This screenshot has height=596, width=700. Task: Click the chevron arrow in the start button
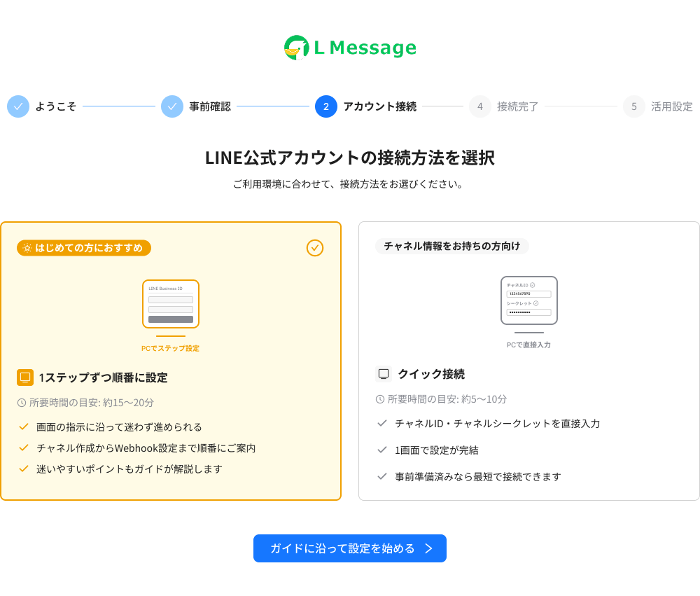click(x=429, y=548)
